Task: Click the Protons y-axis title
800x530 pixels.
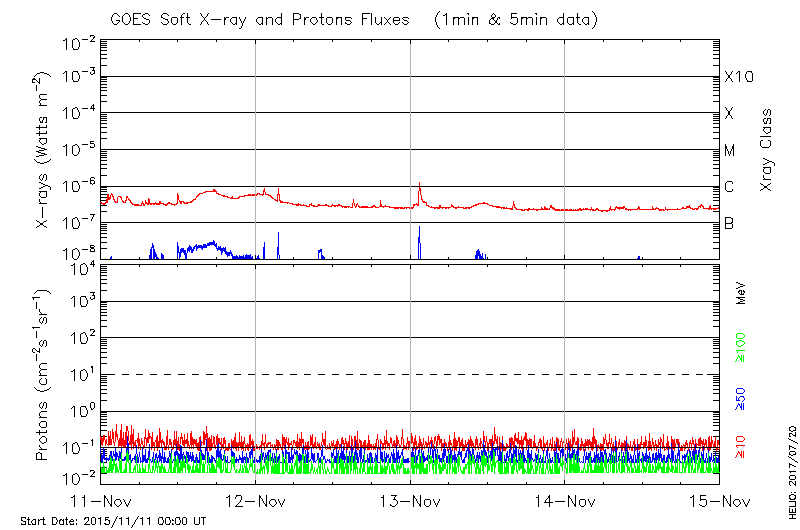Action: pos(44,375)
